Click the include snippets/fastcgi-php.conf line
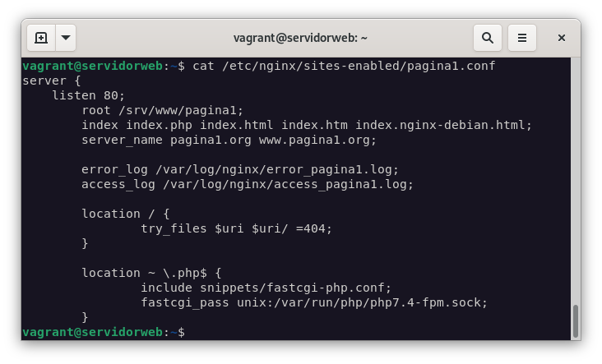 pos(266,288)
